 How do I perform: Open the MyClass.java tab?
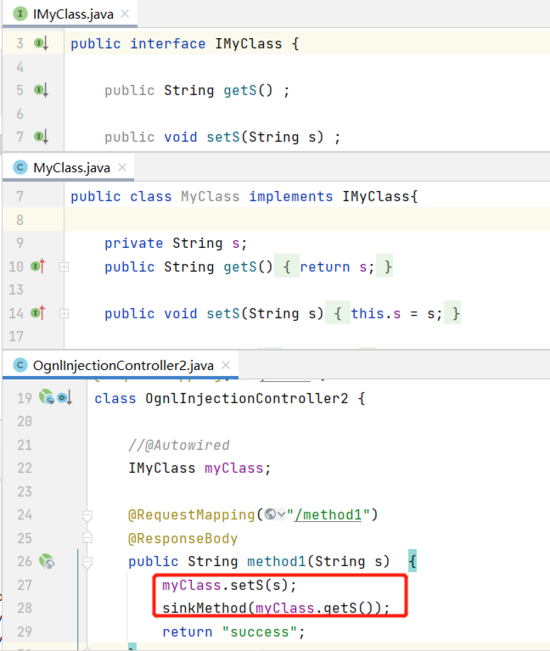(x=68, y=168)
